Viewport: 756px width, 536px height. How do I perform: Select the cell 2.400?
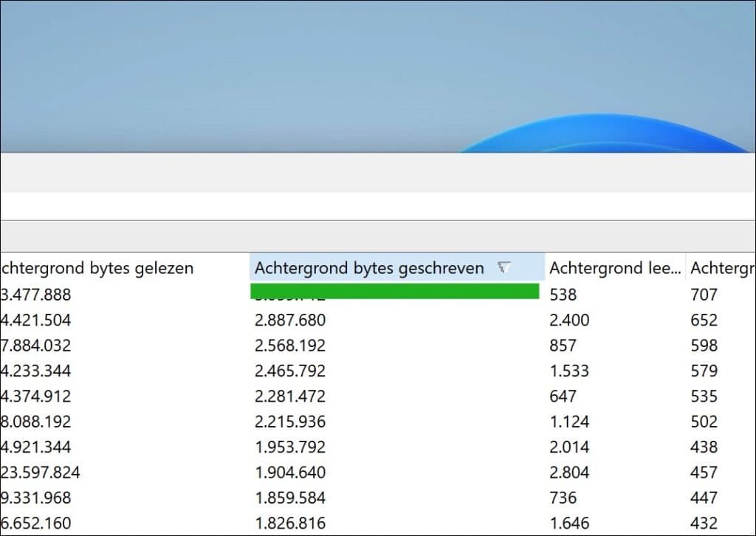569,320
